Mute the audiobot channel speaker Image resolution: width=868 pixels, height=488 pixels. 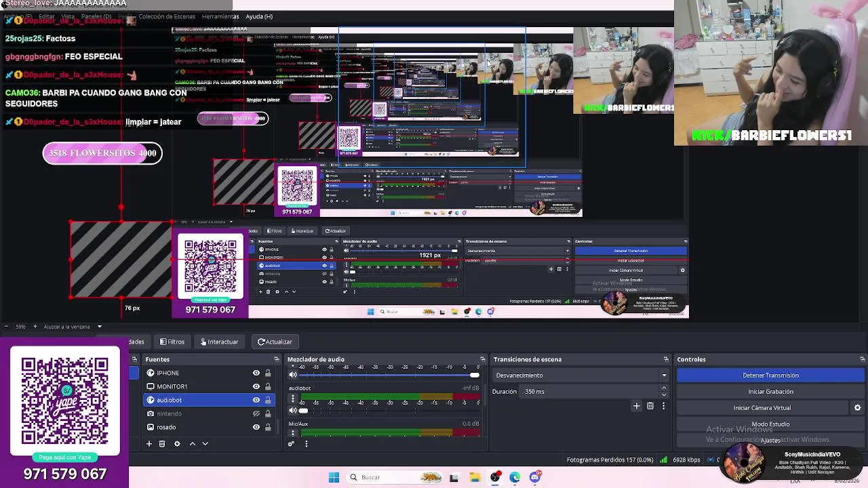click(293, 410)
